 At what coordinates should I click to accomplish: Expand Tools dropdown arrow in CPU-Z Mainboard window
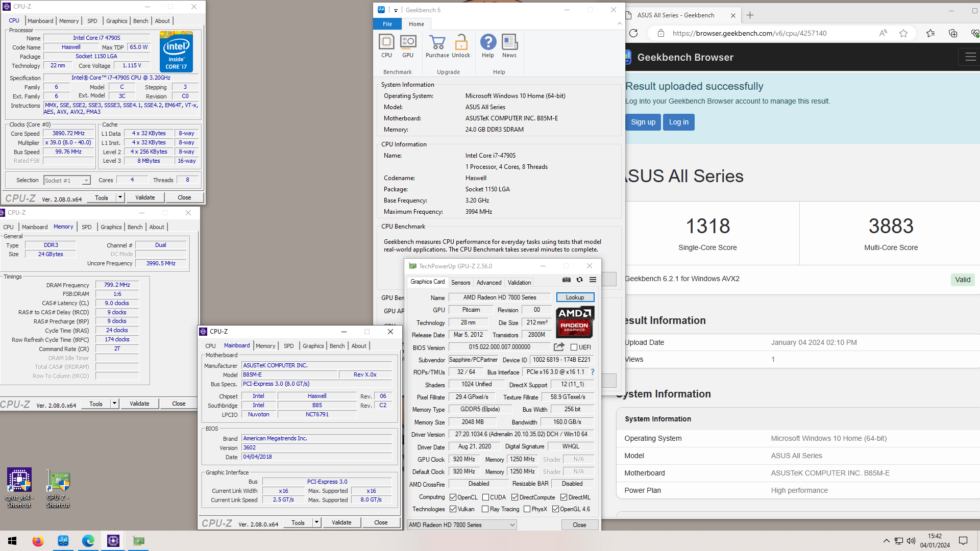pyautogui.click(x=316, y=522)
